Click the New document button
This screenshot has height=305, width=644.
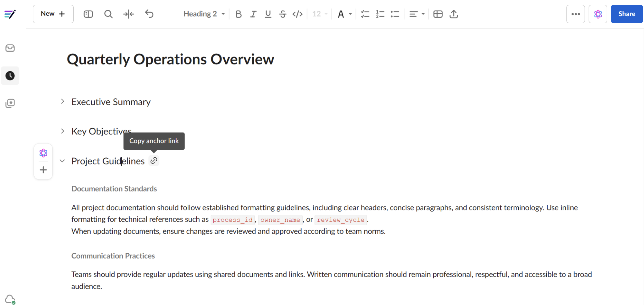[53, 14]
